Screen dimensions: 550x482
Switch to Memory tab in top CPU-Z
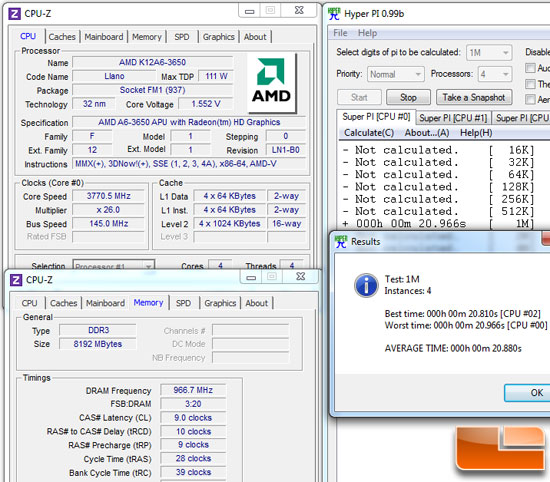point(147,37)
